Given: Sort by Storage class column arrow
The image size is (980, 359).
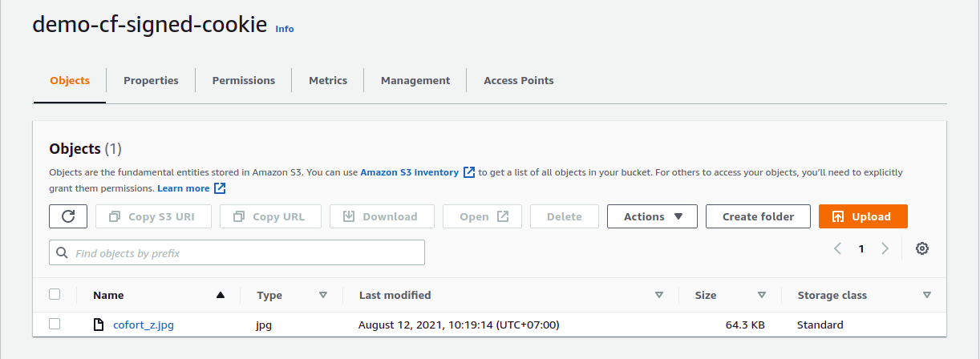Looking at the screenshot, I should coord(927,295).
